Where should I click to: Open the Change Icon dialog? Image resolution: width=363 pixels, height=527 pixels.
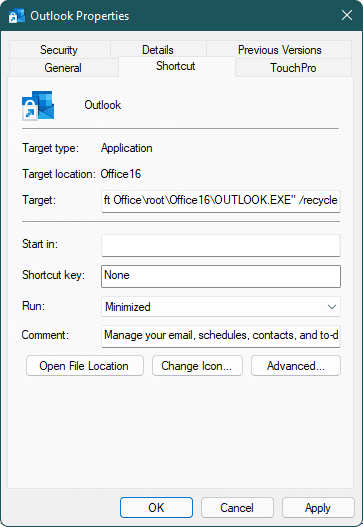click(x=197, y=366)
